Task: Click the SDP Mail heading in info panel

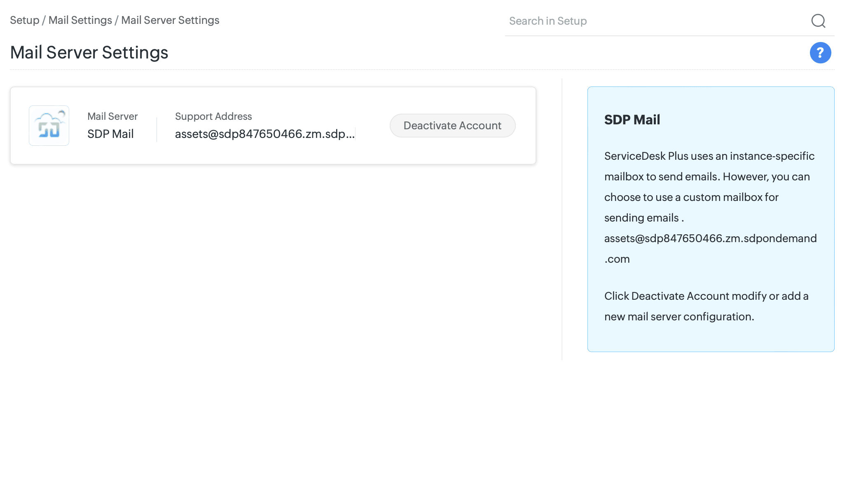Action: click(632, 120)
